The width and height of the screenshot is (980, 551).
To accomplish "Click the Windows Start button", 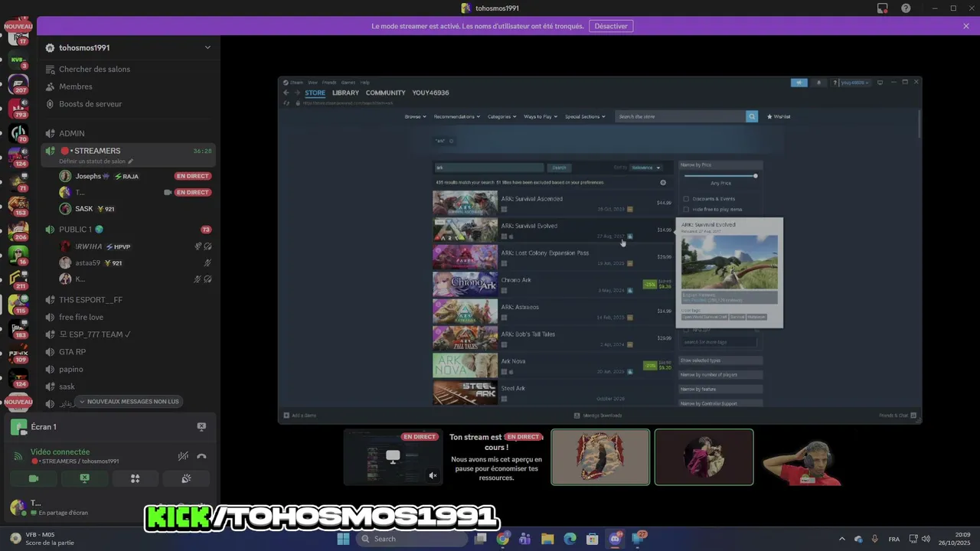I will tap(343, 539).
